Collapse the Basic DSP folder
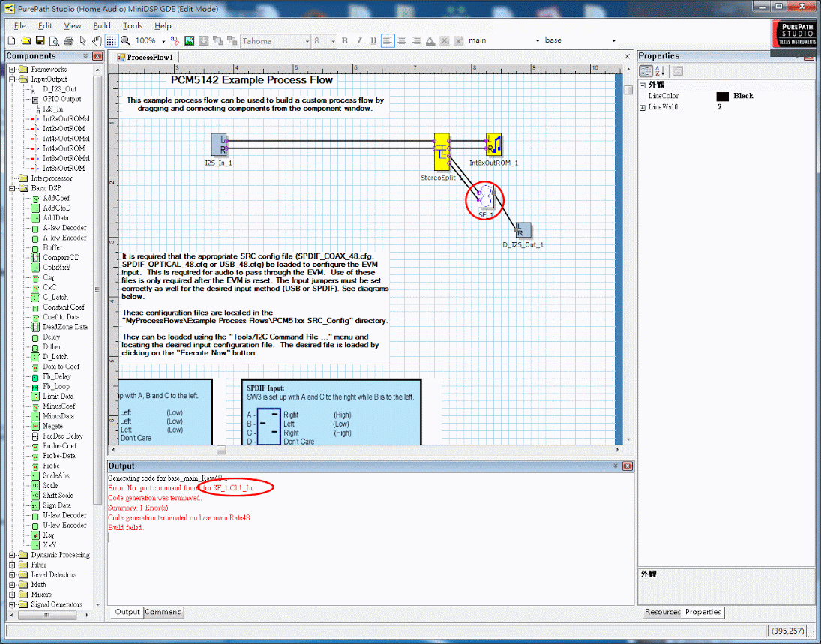This screenshot has height=644, width=821. (12, 188)
